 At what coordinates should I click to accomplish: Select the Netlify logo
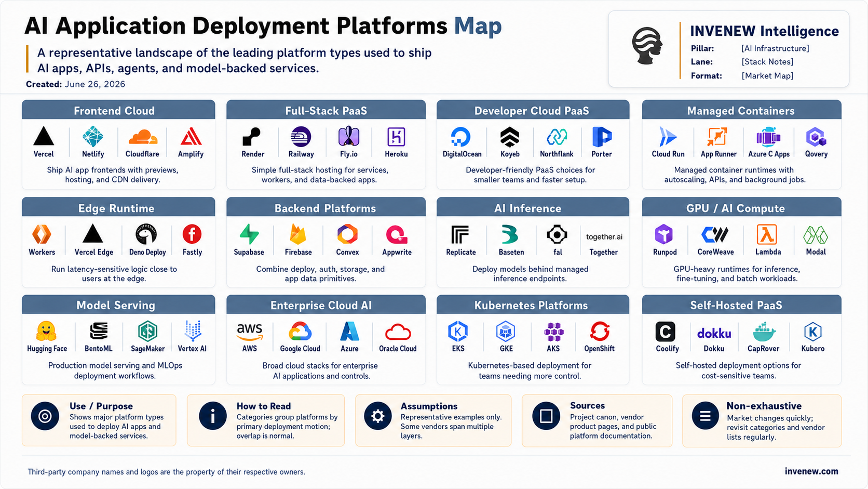click(x=93, y=137)
